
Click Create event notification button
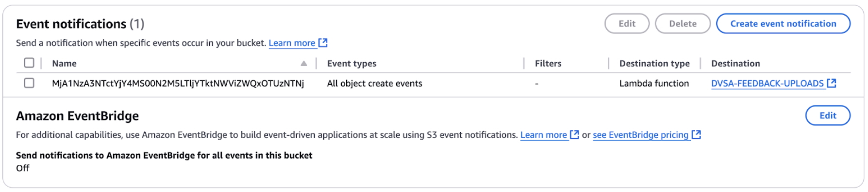click(x=783, y=23)
